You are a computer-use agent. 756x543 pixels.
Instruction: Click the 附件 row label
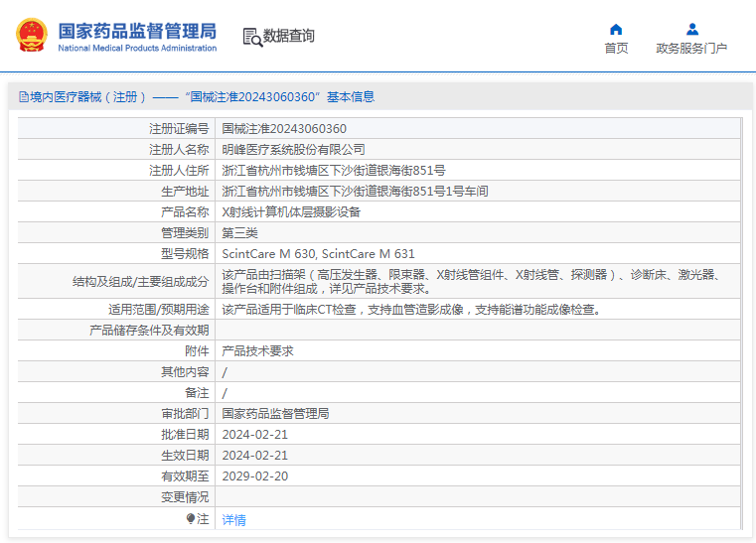point(198,351)
